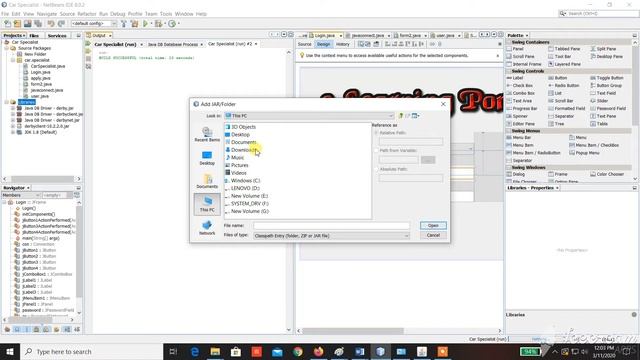Pick the Table component in Palette
This screenshot has height=360, width=640.
pos(599,124)
